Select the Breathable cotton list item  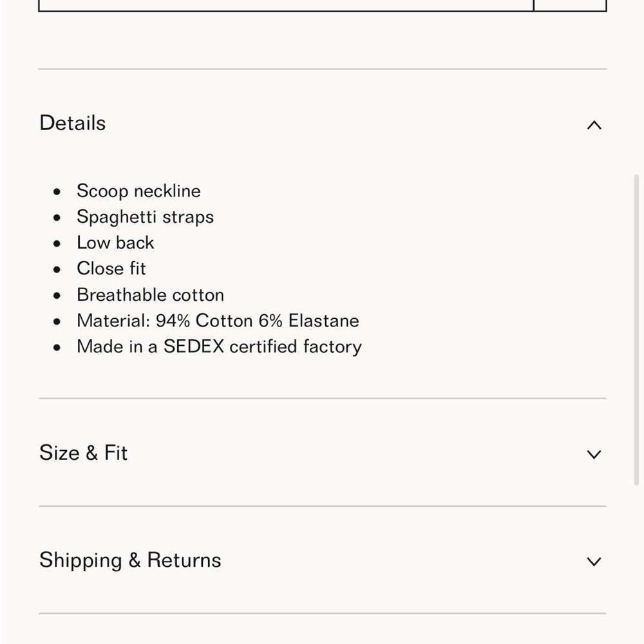pos(150,295)
